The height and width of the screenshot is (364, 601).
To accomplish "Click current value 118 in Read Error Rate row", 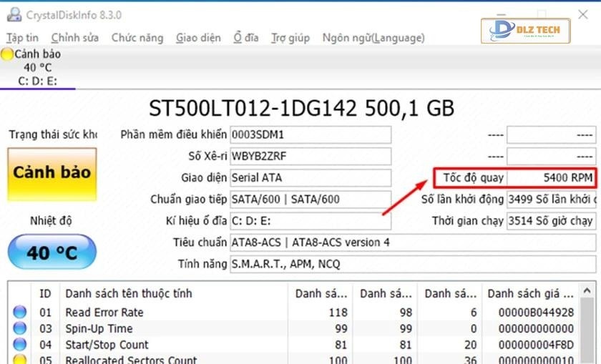I will pos(338,313).
